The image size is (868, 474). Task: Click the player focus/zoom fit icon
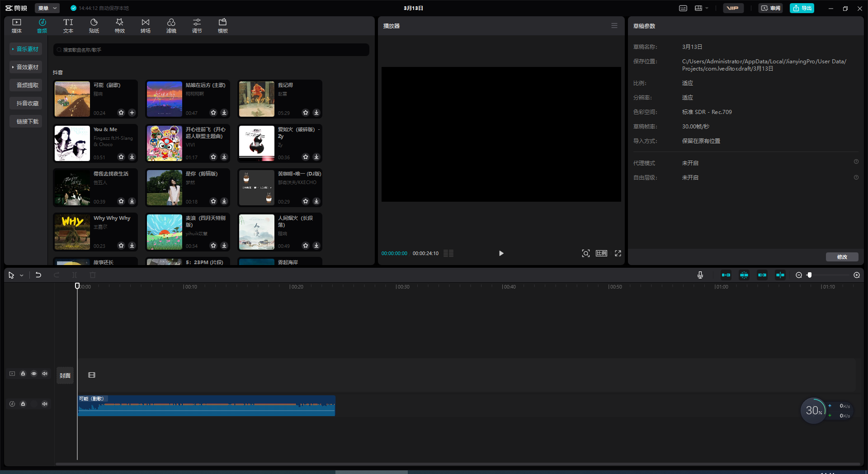(586, 253)
